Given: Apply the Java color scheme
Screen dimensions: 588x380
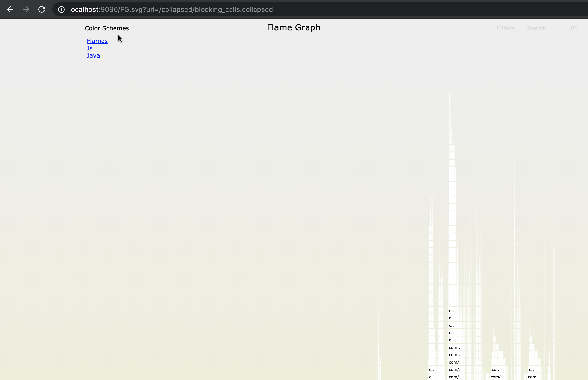Looking at the screenshot, I should tap(93, 55).
